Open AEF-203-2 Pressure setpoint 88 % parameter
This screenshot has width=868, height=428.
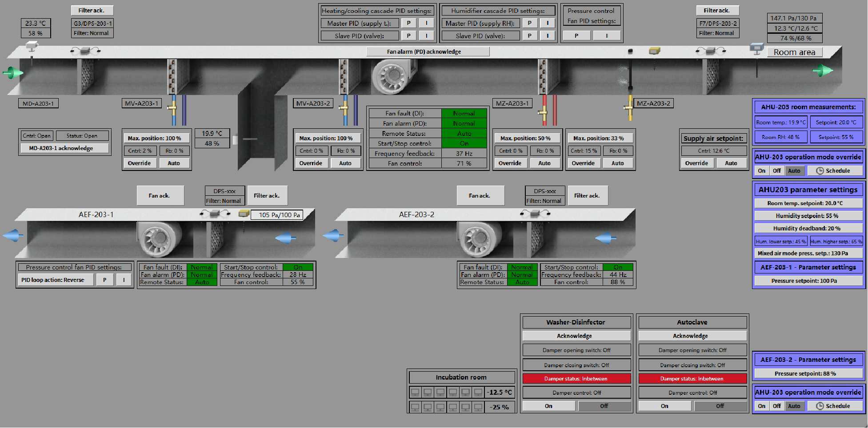coord(808,373)
